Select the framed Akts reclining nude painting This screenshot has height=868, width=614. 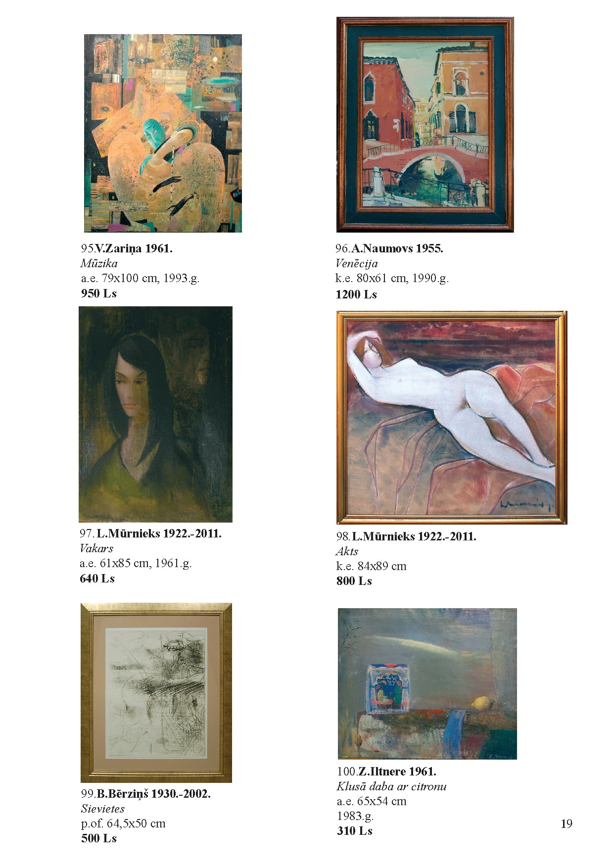[452, 417]
